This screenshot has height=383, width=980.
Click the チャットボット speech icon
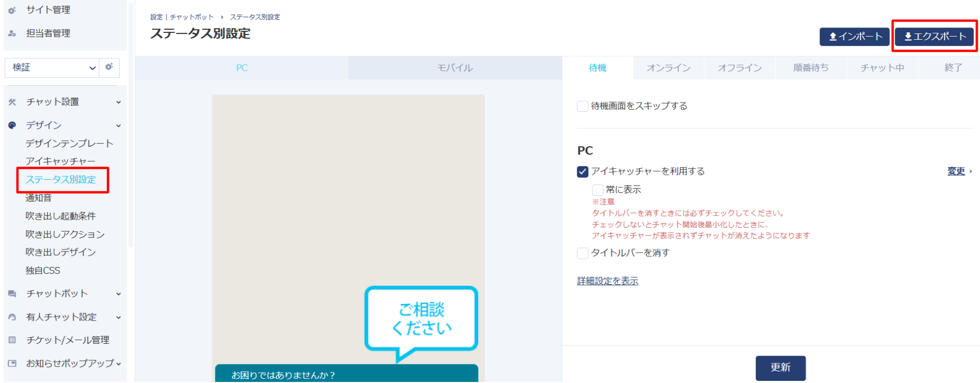12,293
